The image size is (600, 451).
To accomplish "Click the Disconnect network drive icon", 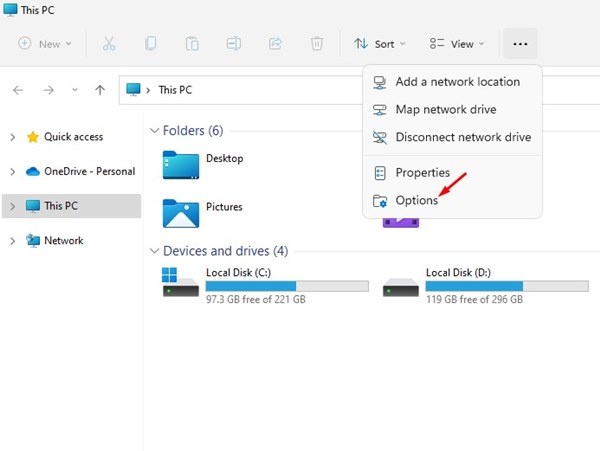I will click(380, 137).
